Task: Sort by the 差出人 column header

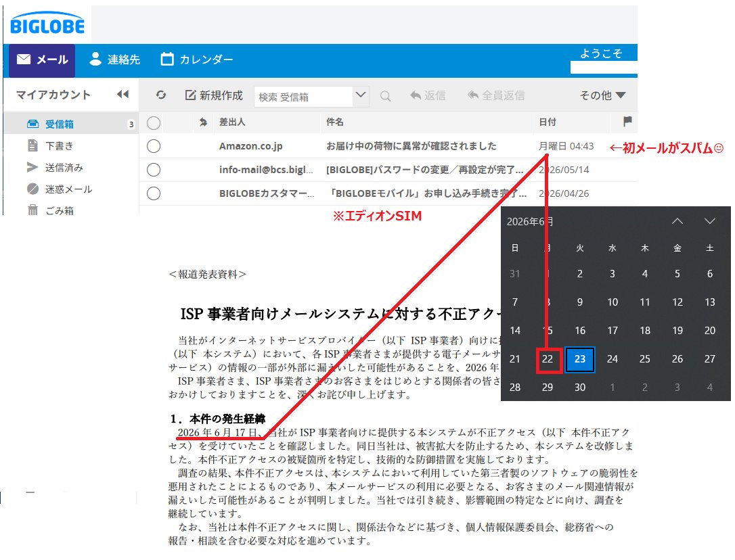Action: coord(233,122)
